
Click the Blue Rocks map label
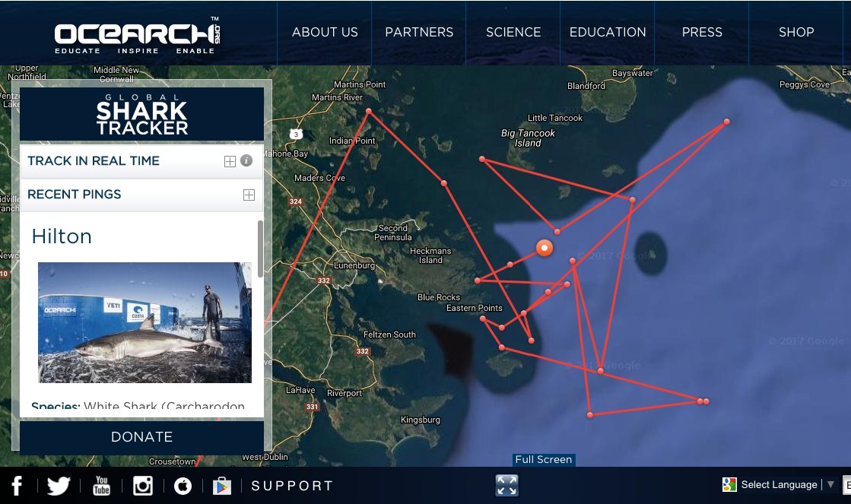[439, 297]
